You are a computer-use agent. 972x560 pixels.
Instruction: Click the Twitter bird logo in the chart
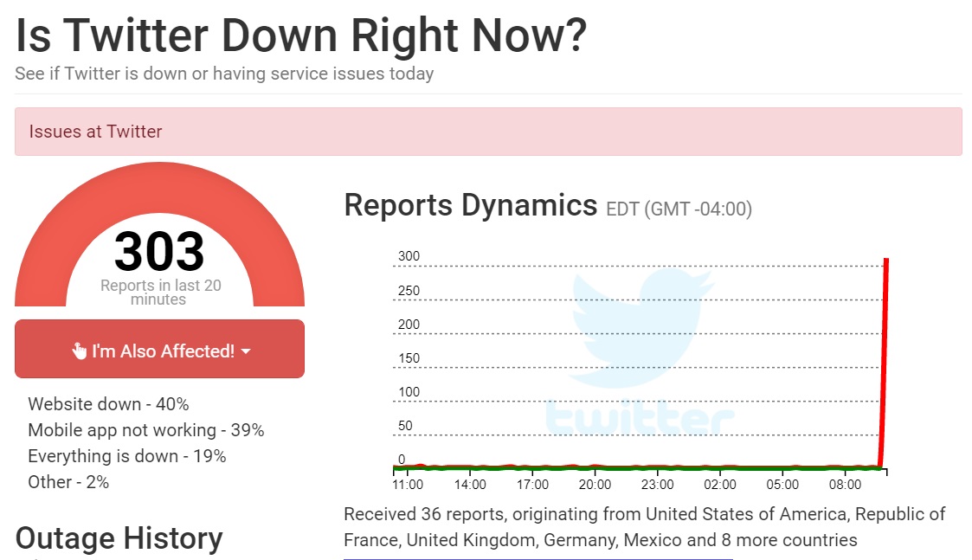(x=640, y=329)
